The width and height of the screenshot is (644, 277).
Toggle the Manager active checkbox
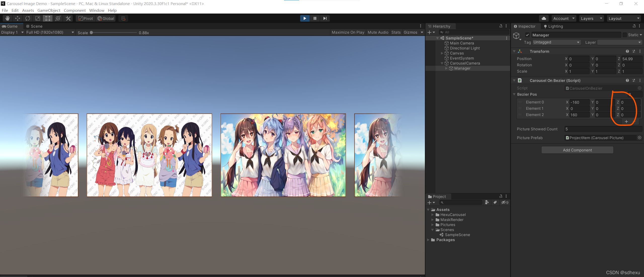(x=527, y=35)
